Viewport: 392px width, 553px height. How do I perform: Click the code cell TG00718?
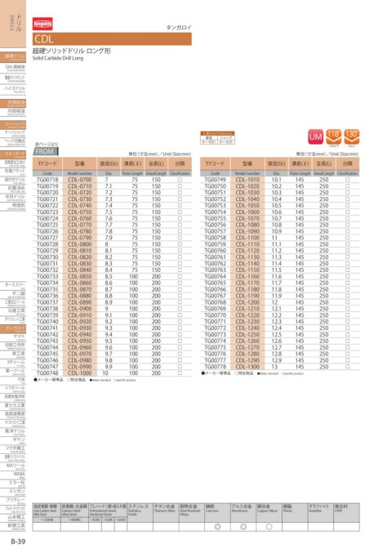click(47, 180)
